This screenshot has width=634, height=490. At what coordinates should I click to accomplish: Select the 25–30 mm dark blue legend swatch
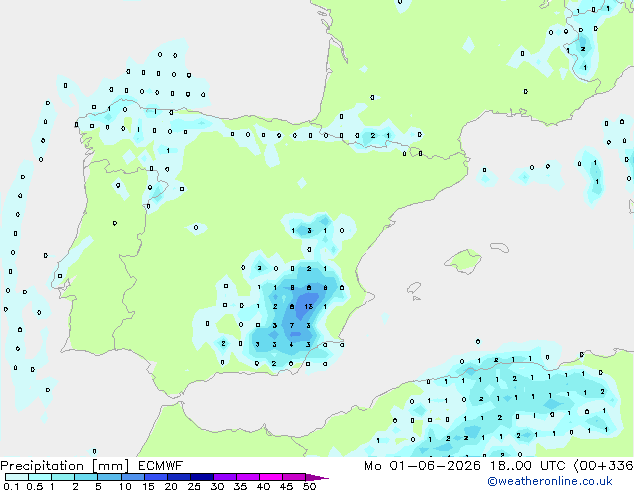(202, 477)
